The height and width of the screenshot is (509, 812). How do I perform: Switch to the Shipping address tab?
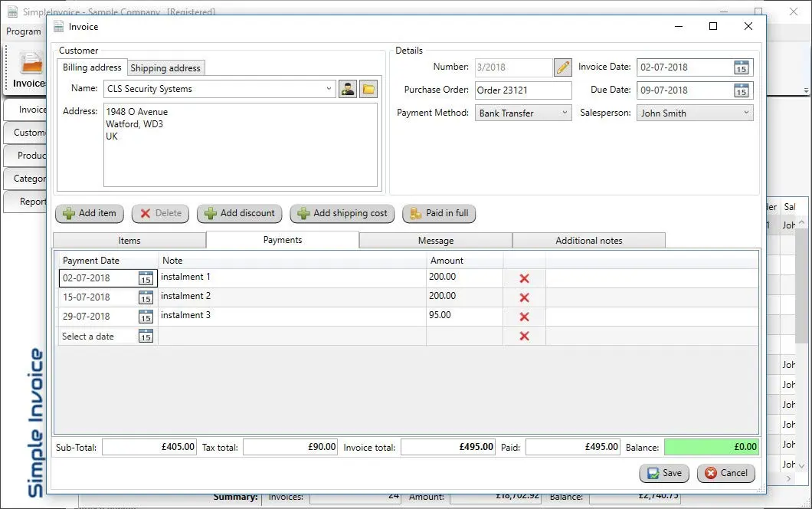[165, 68]
